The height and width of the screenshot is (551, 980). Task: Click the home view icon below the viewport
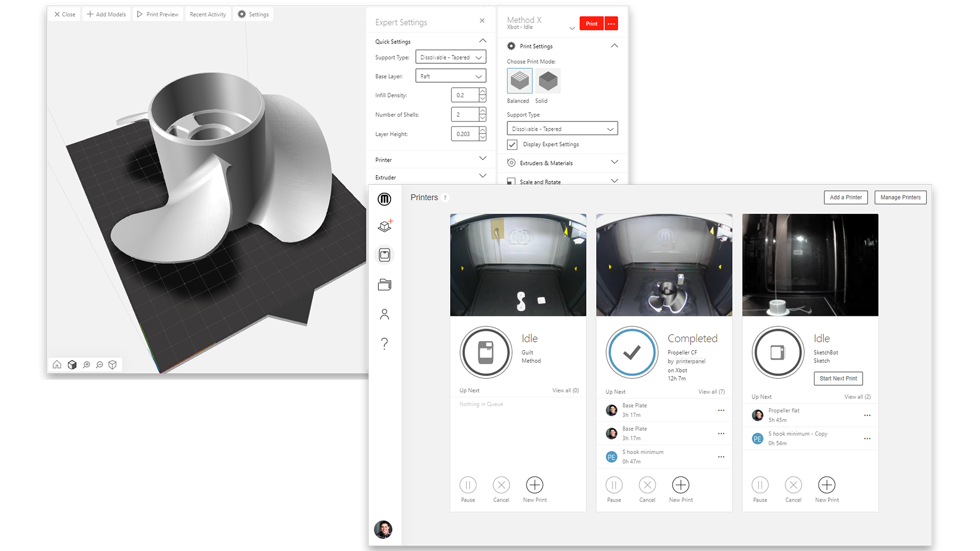[x=57, y=365]
